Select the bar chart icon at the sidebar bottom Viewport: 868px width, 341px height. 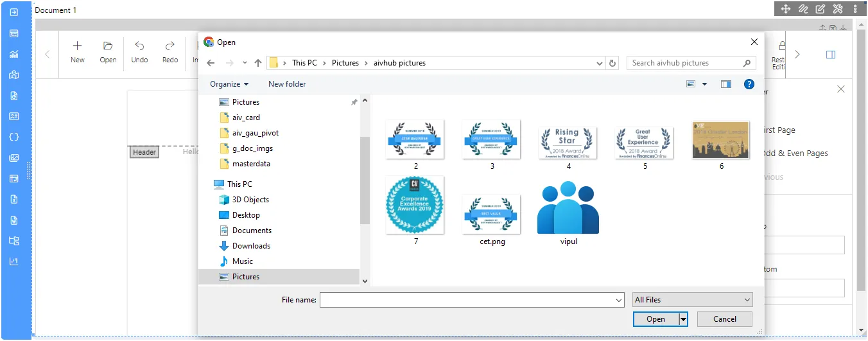13,261
